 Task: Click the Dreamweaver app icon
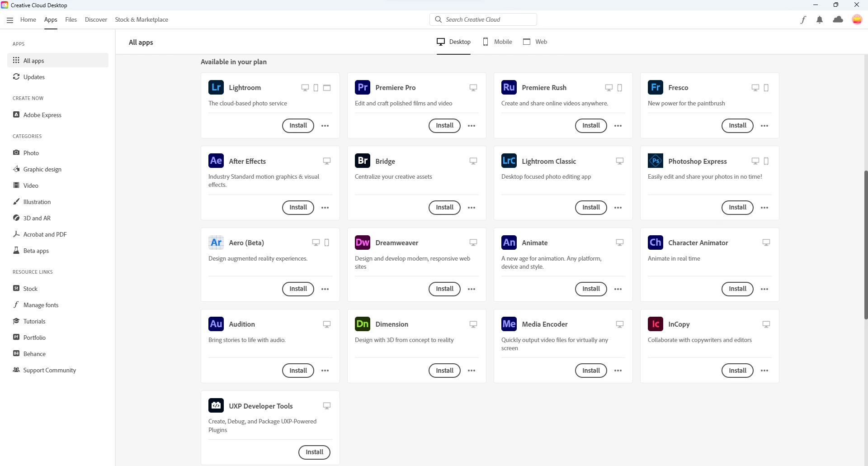pos(363,243)
